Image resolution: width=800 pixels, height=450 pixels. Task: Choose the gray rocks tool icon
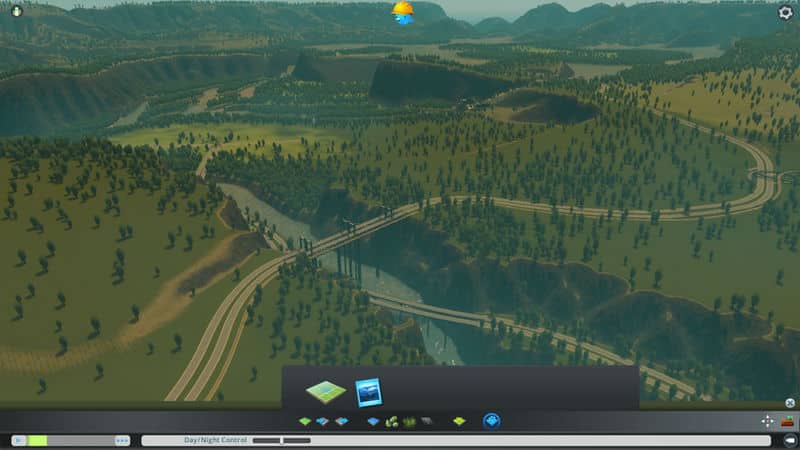pos(427,421)
